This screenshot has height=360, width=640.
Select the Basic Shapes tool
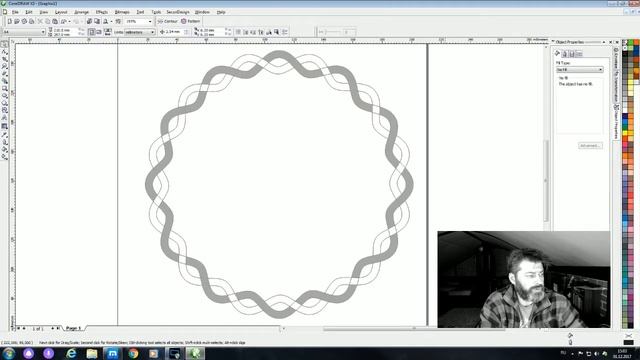4,111
